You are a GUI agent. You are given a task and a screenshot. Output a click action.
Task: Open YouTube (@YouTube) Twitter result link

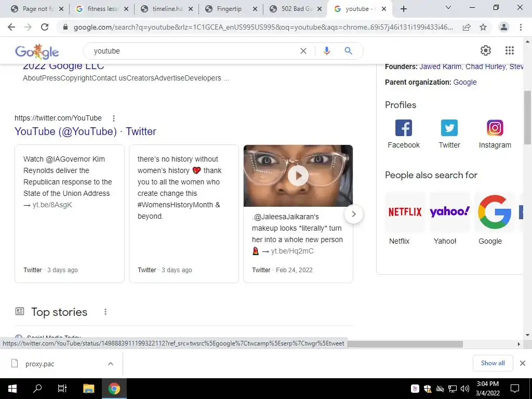pos(85,131)
